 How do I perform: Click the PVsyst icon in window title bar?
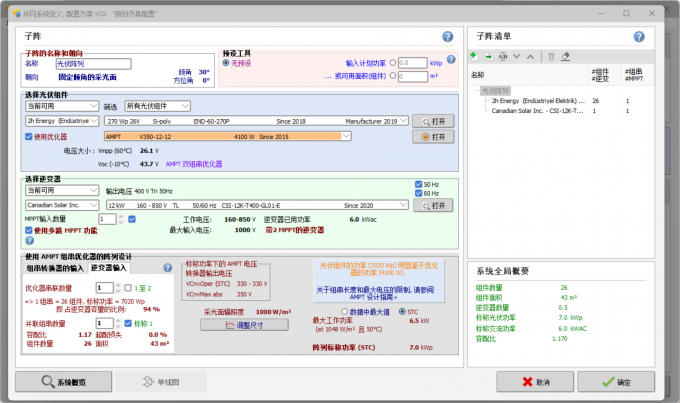(x=16, y=13)
